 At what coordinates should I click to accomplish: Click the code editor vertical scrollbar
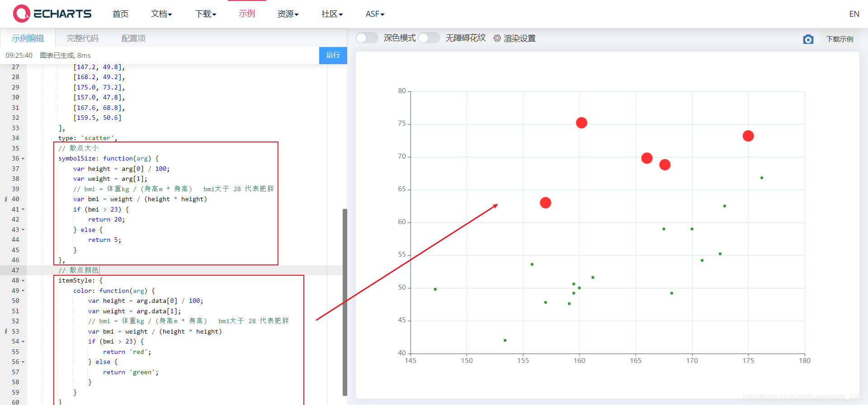345,301
